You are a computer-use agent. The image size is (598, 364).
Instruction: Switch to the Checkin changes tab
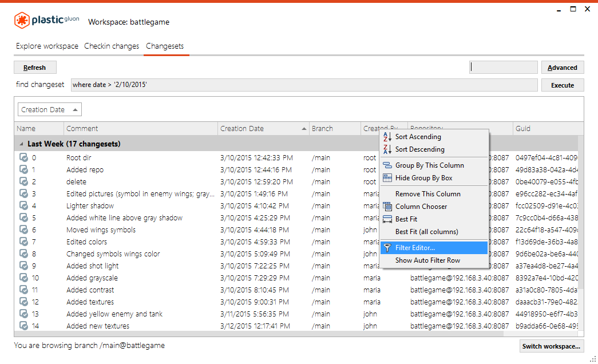[x=112, y=46]
